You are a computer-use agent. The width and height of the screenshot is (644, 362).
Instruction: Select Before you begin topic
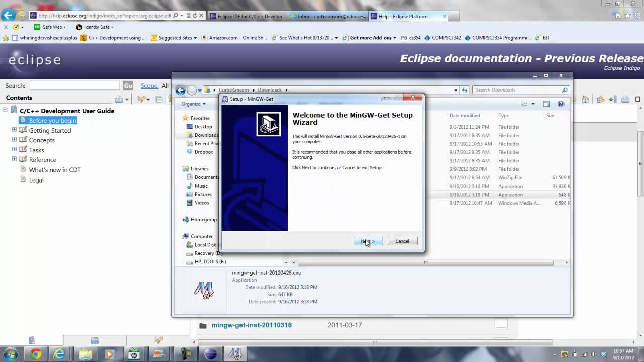tap(52, 120)
